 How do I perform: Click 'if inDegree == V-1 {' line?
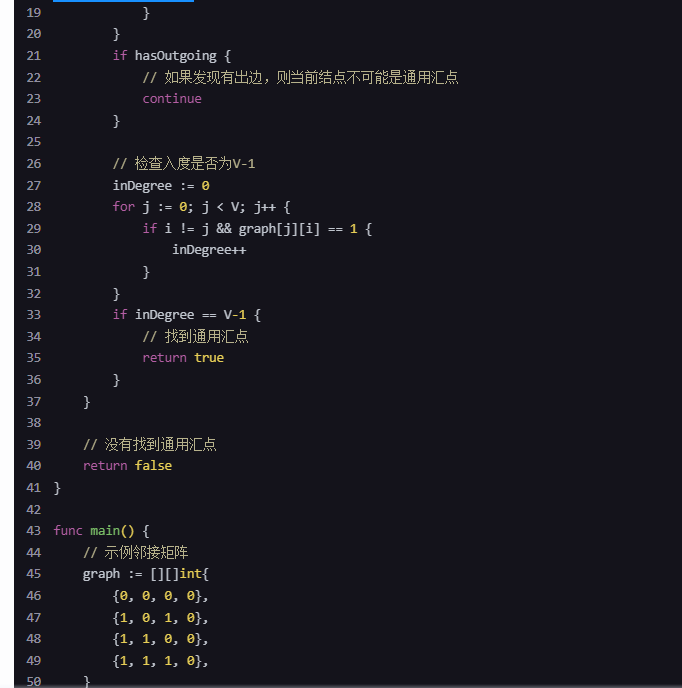coord(187,315)
